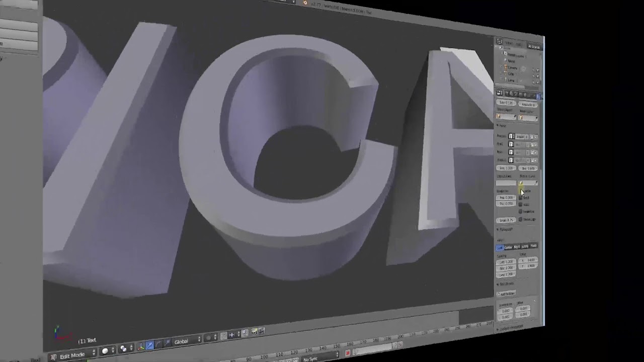Open the All Scenes outliner dropdown

click(x=534, y=47)
